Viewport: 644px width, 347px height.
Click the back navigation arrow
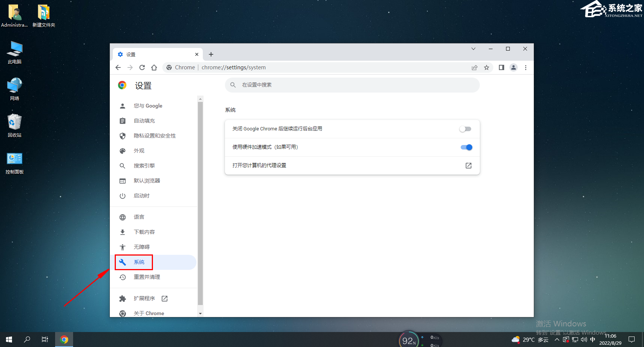[x=118, y=67]
